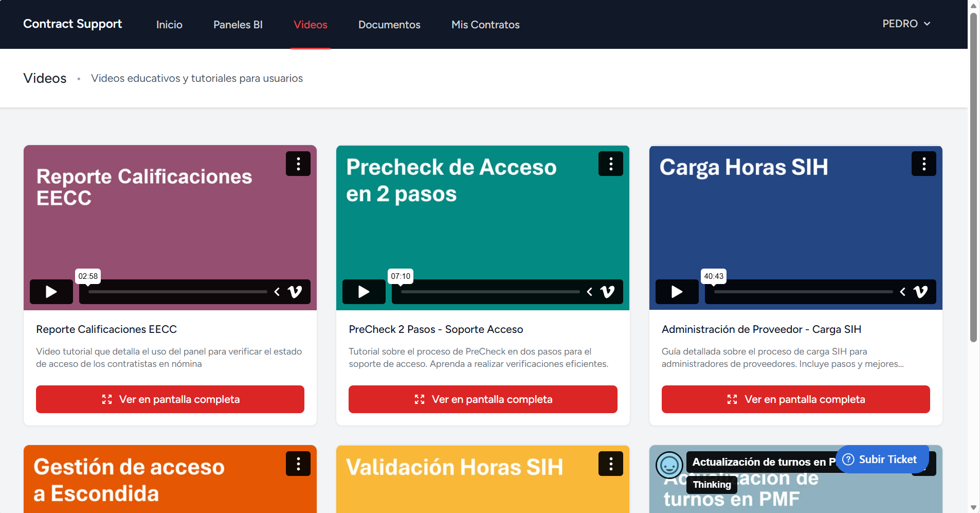Click the Contract Support logo

coord(72,24)
